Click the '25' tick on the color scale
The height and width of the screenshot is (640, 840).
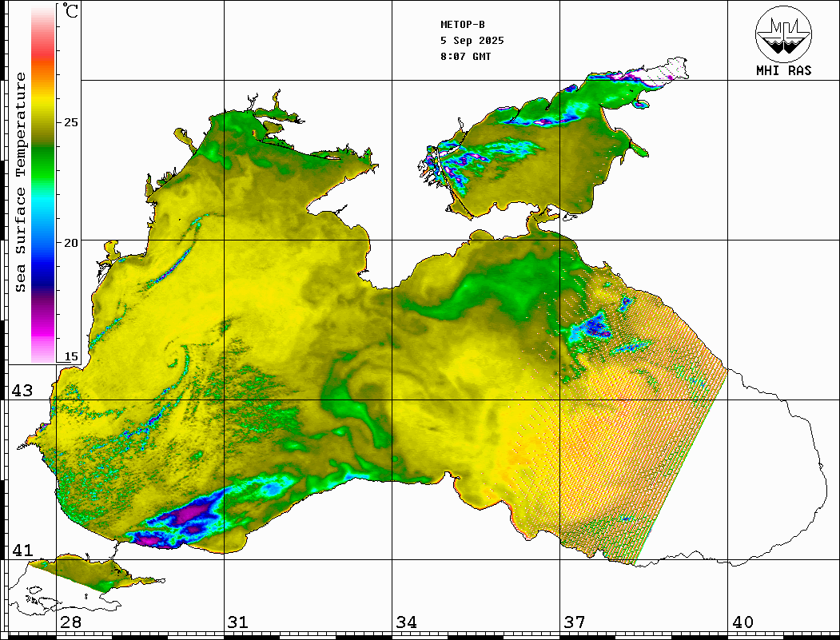click(70, 122)
